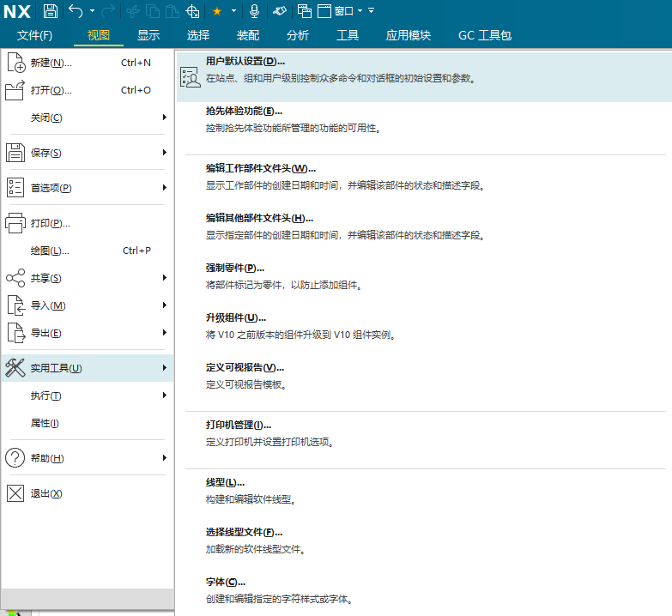
Task: Select 属性 (Properties) in the file menu
Action: (45, 423)
